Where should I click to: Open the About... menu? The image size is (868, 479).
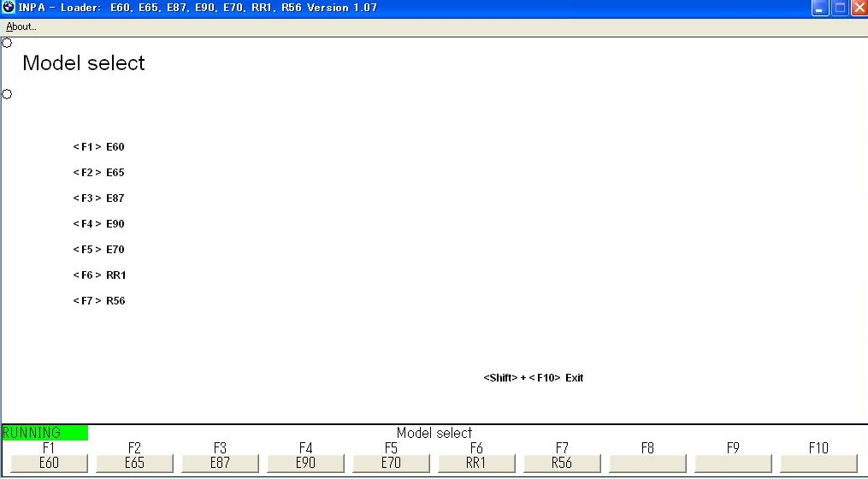coord(21,27)
